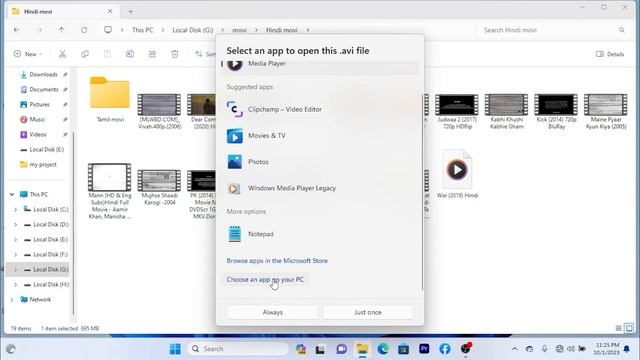Toggle the Details pane button
This screenshot has height=360, width=640.
[x=610, y=54]
